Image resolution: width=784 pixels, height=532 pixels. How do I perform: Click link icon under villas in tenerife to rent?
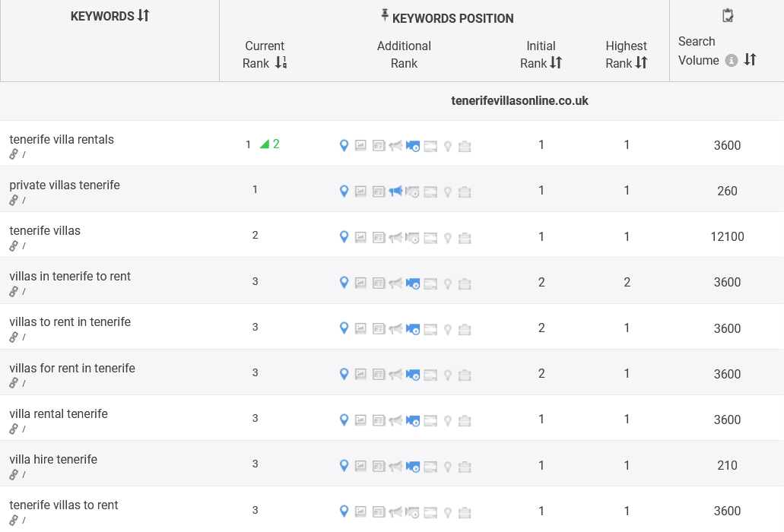click(14, 291)
